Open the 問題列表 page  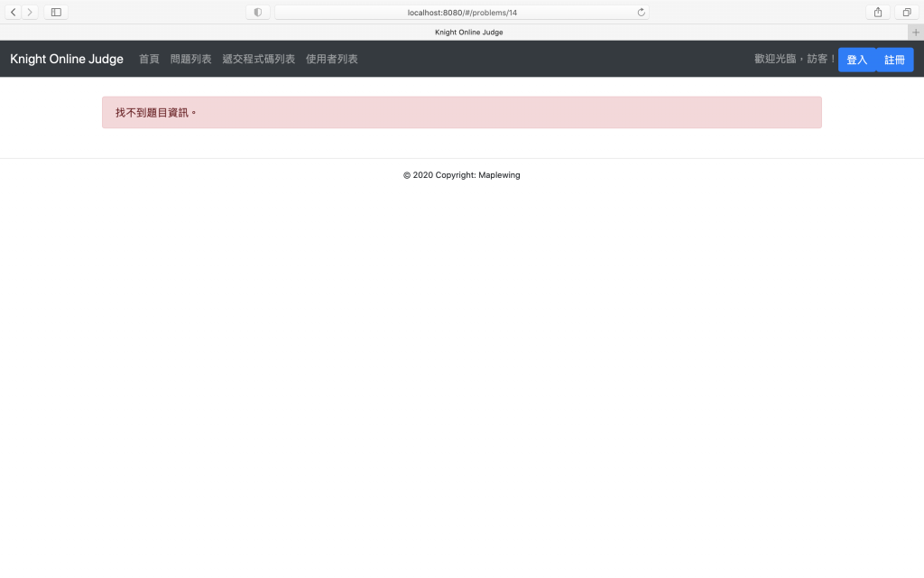191,59
